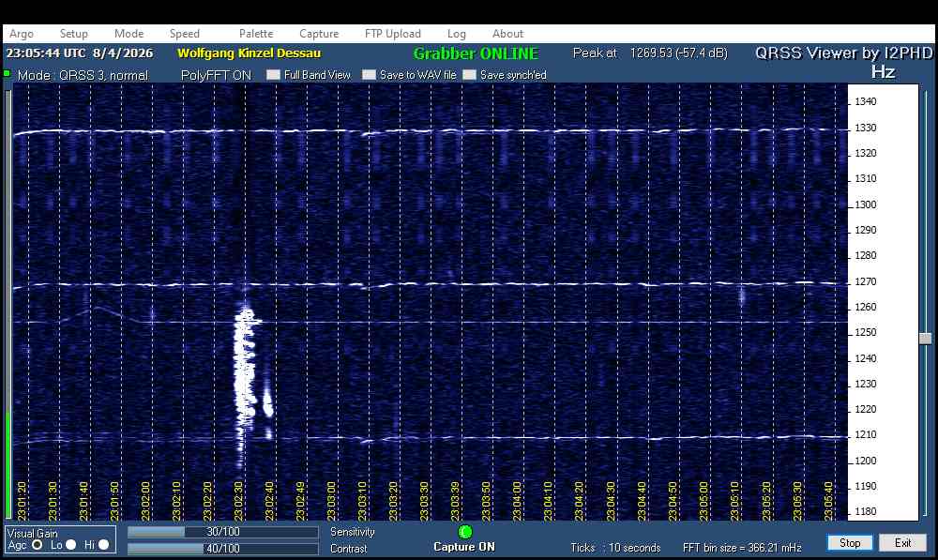Toggle the Save synch'ed checkbox
The width and height of the screenshot is (938, 560).
click(470, 75)
